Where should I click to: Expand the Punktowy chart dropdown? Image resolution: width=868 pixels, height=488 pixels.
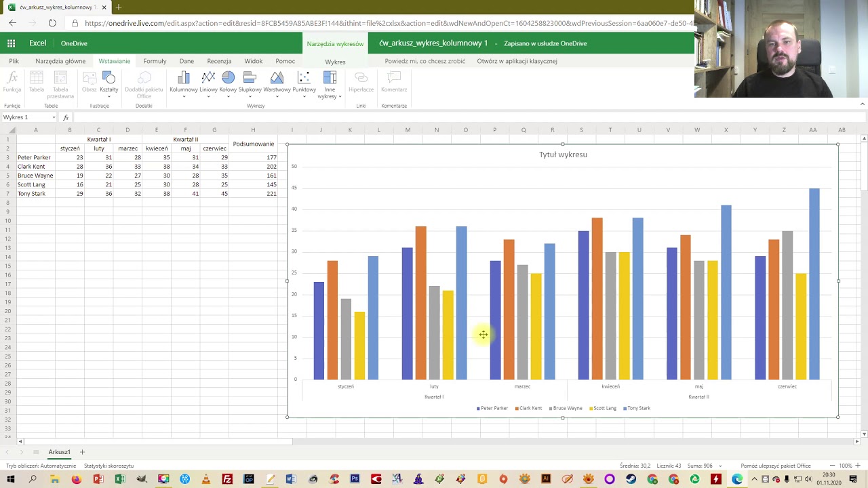coord(304,97)
